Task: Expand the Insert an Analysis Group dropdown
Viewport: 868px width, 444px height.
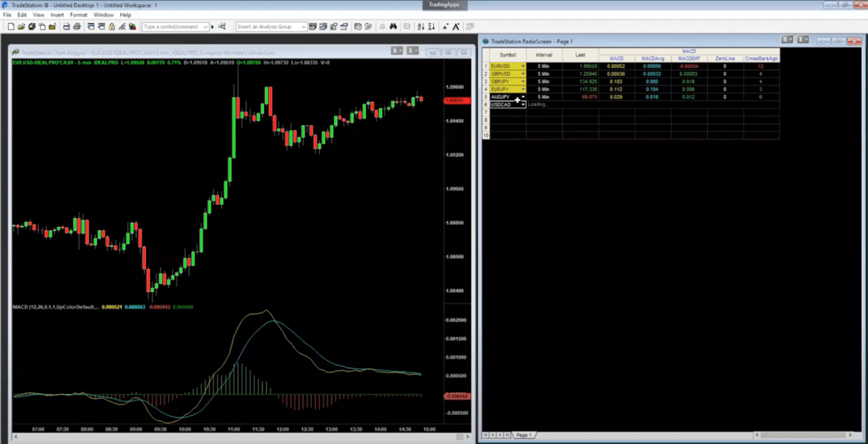Action: click(x=304, y=26)
